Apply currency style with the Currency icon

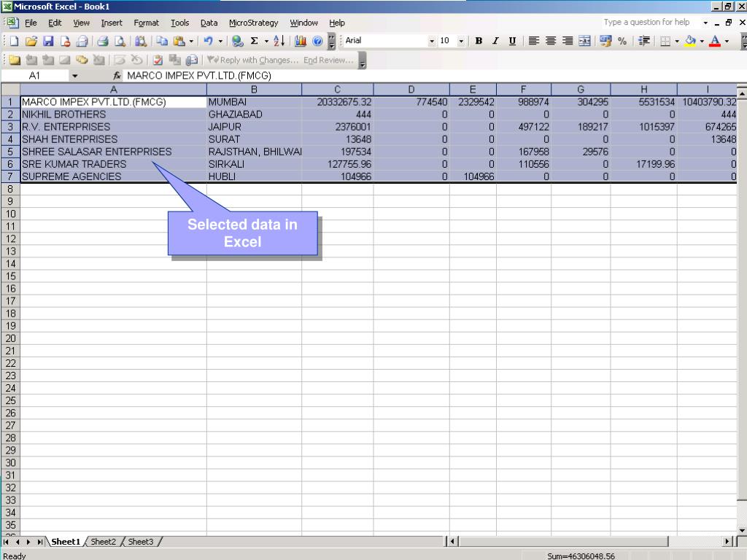(605, 41)
